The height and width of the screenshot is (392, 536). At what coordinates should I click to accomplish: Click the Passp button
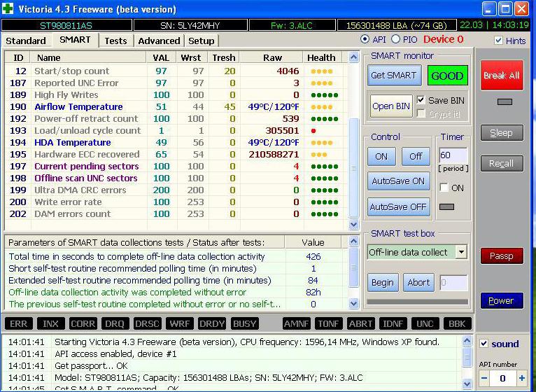(501, 255)
